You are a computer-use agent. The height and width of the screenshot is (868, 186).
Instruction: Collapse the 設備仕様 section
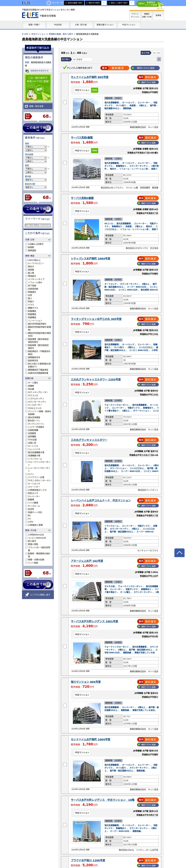(38, 378)
